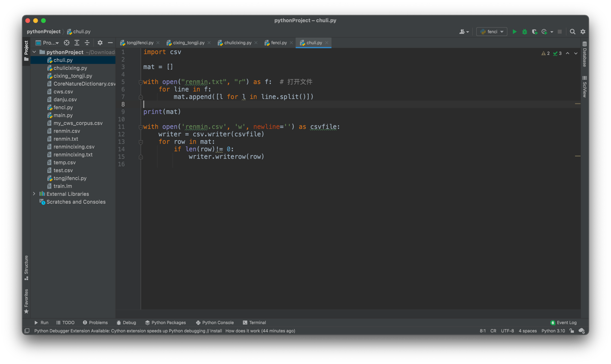Toggle the Project tool window stripe button
611x364 pixels.
pyautogui.click(x=26, y=52)
